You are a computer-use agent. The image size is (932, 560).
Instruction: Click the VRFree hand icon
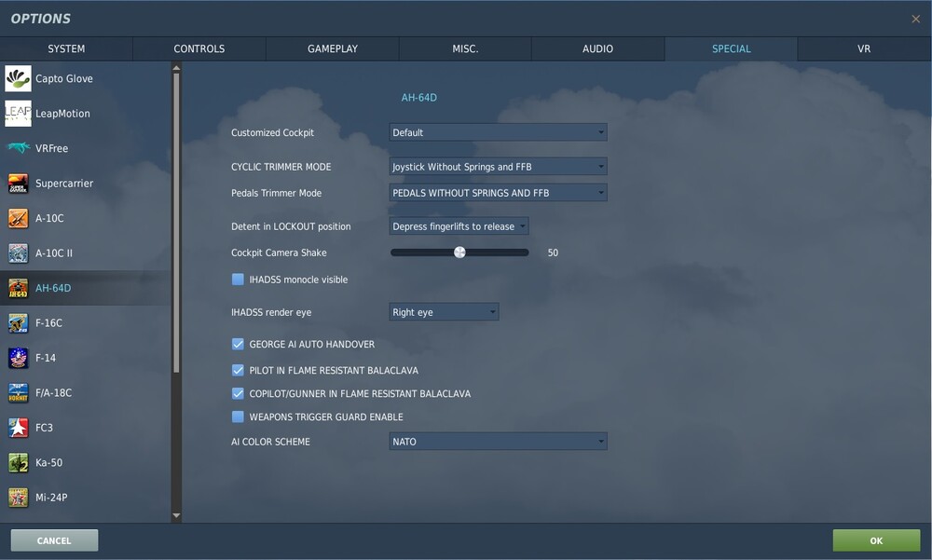pyautogui.click(x=18, y=147)
